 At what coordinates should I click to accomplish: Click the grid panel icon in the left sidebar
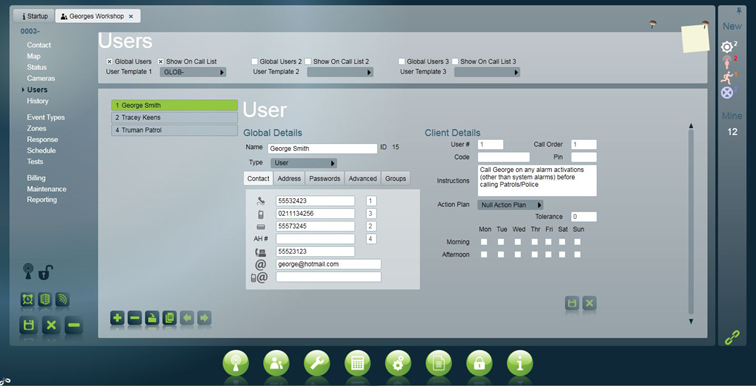(45, 299)
